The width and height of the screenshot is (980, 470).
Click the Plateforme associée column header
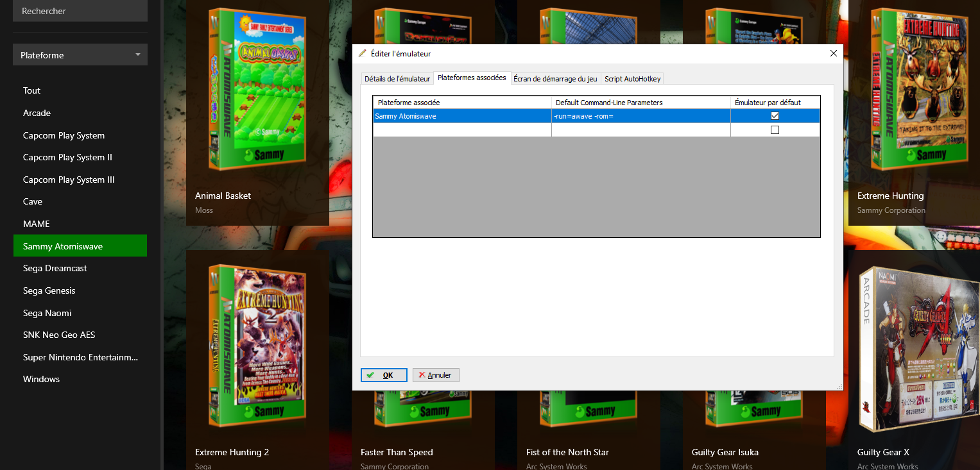(x=462, y=103)
